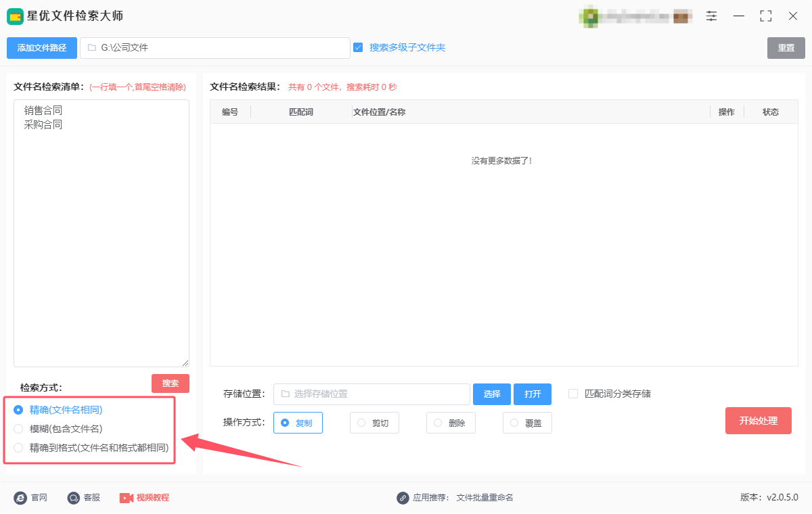Open 文件批量重命名 recommended app link
This screenshot has width=812, height=514.
pyautogui.click(x=485, y=498)
